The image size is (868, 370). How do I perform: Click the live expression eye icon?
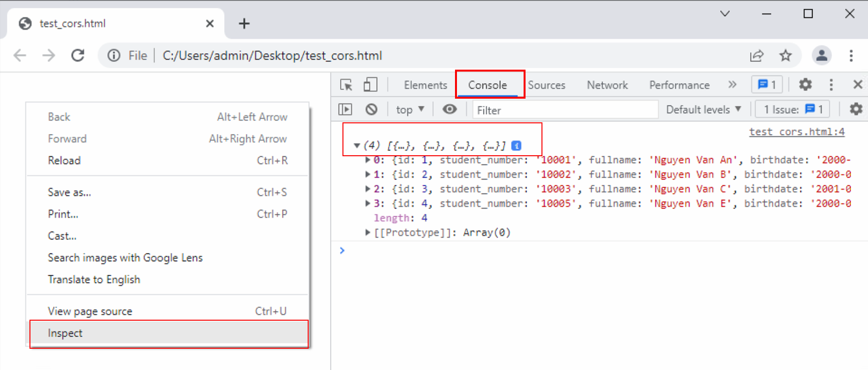tap(450, 109)
